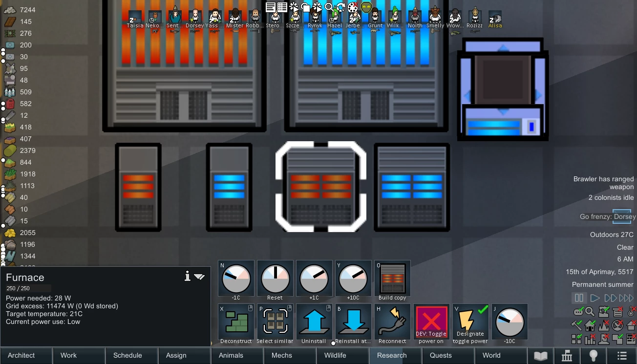This screenshot has width=637, height=364.
Task: Click the silver 7244 resource entry
Action: pos(20,10)
